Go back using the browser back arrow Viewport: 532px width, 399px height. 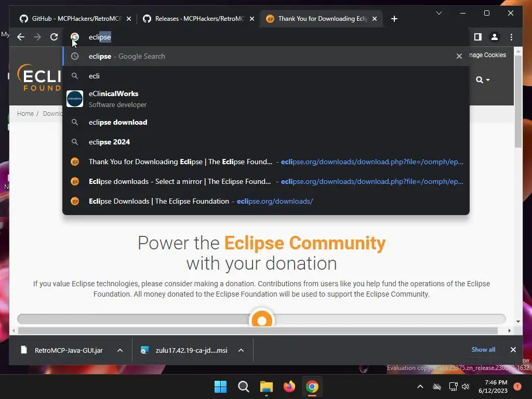point(21,37)
